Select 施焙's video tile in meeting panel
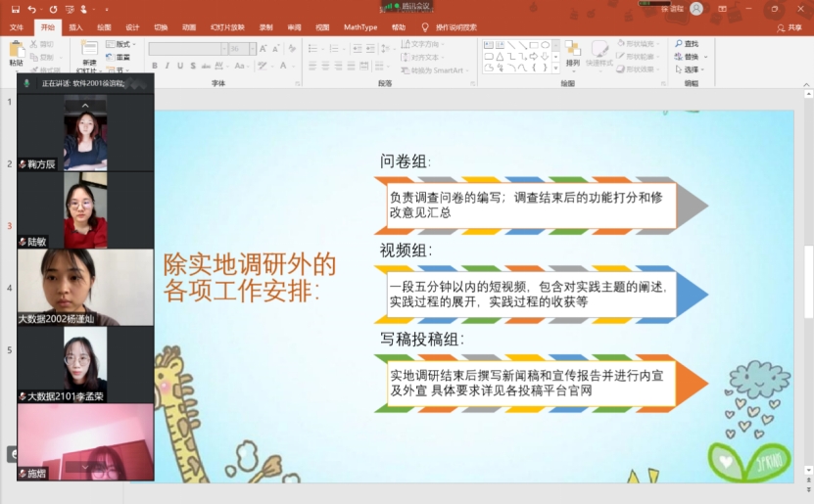 click(x=85, y=441)
